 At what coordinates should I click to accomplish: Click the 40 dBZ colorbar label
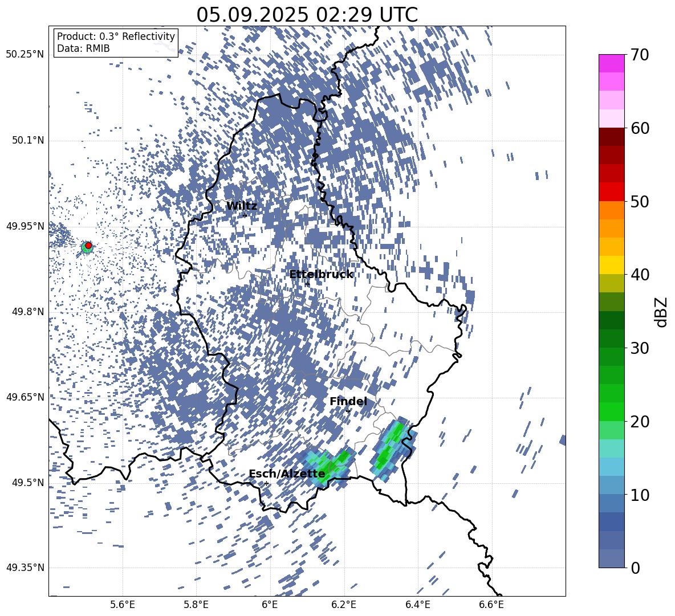click(x=639, y=275)
